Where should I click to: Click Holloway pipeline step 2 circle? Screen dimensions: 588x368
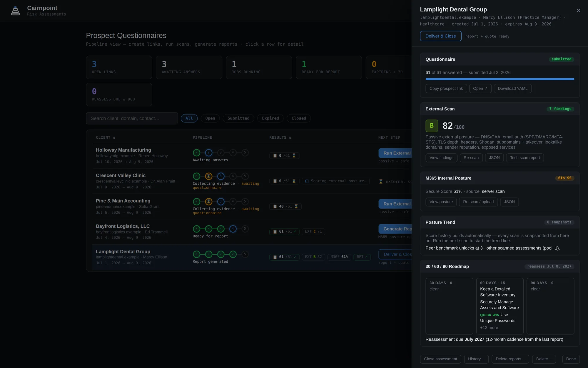click(208, 152)
